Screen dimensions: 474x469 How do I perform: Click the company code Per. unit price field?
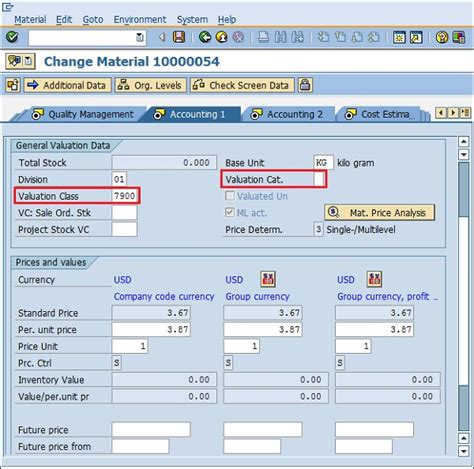click(x=151, y=329)
